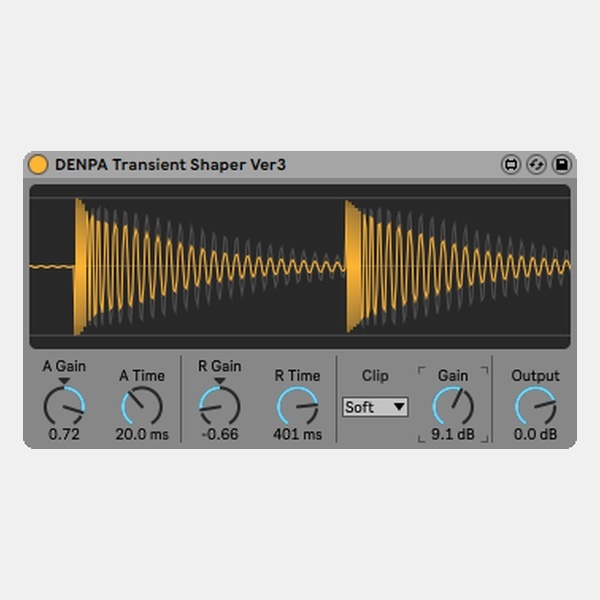
Task: Click the DENPA Transient Shaper Ver3 title
Action: (x=170, y=165)
